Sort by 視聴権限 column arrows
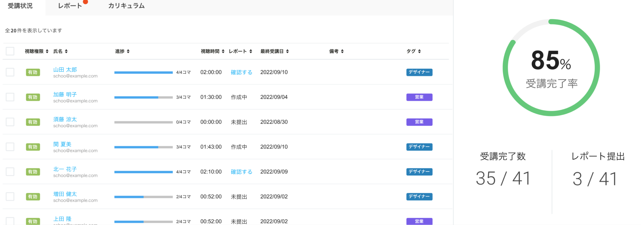Image resolution: width=644 pixels, height=225 pixels. 47,51
